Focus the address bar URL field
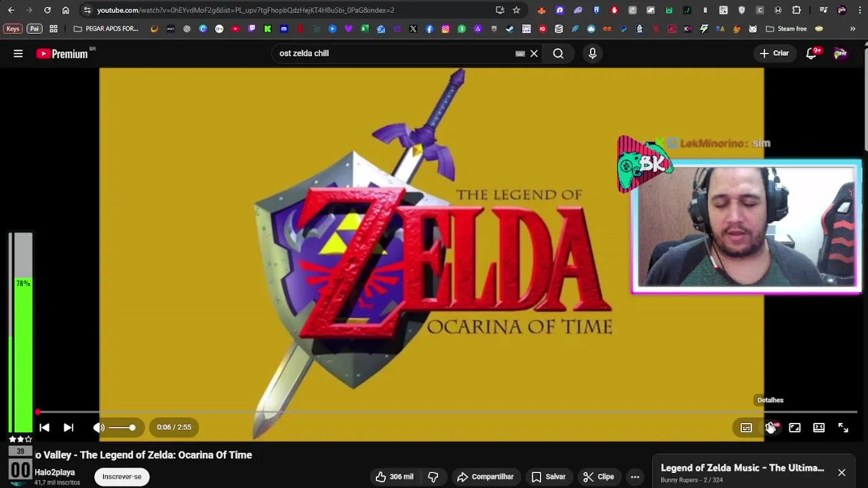This screenshot has width=868, height=488. tap(292, 10)
